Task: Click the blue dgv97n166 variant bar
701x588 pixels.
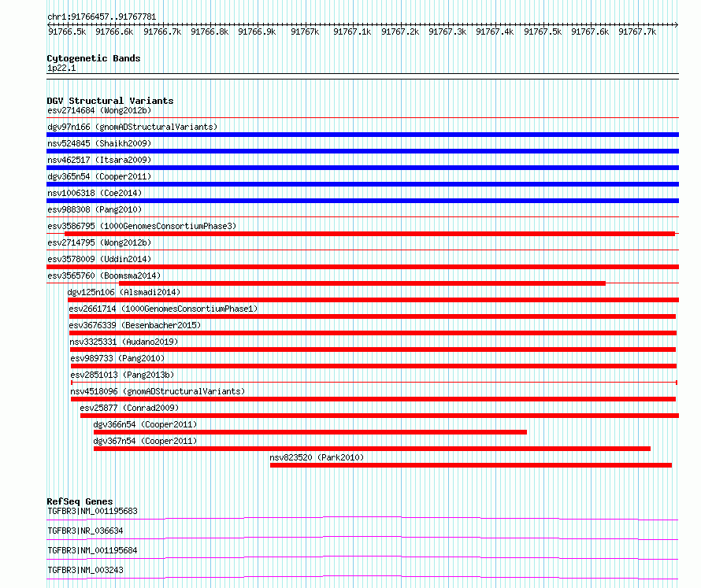Action: coord(362,135)
